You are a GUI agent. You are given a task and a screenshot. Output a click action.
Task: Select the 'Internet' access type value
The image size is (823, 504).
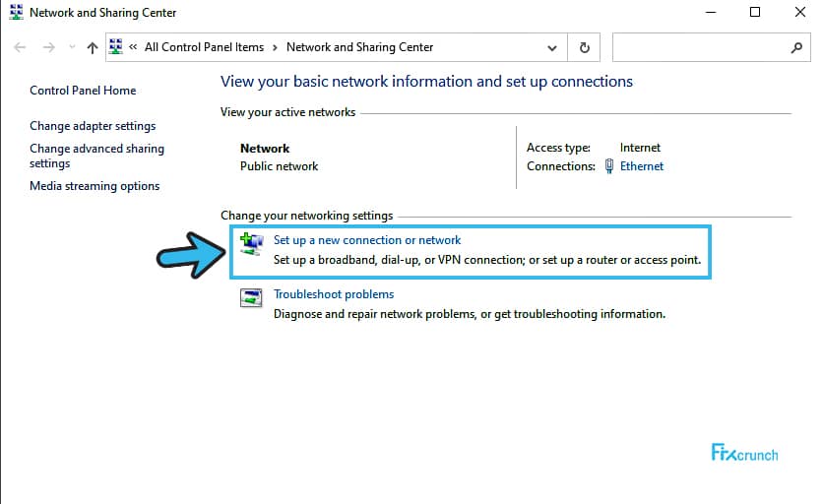click(x=640, y=148)
